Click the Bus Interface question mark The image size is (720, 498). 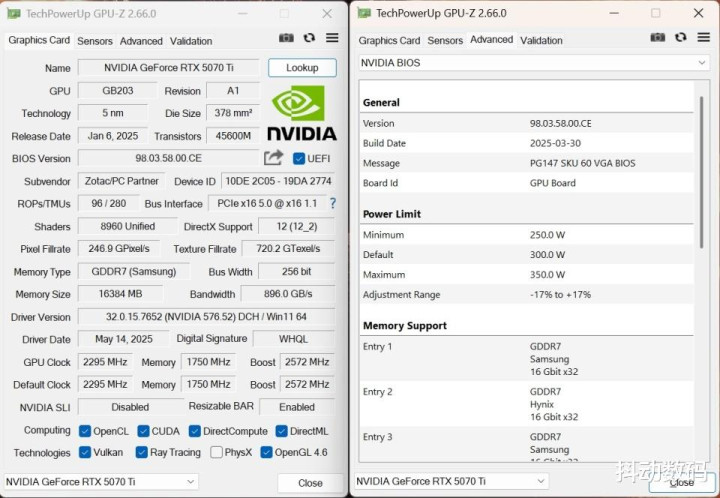click(x=333, y=203)
